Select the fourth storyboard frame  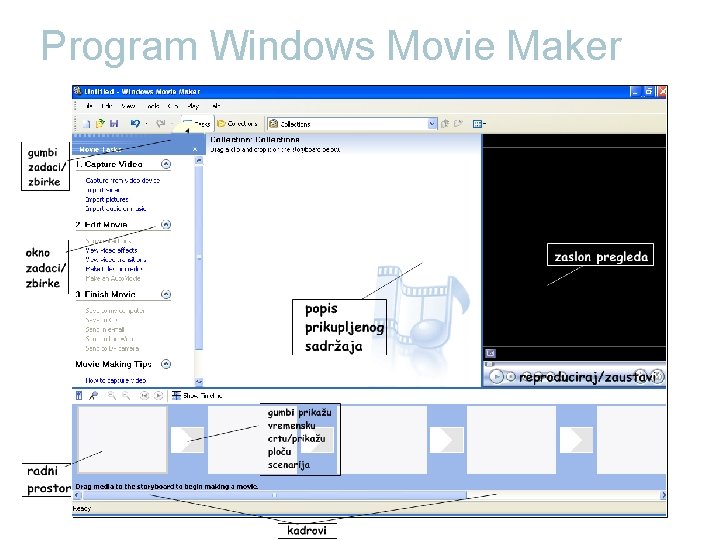[x=511, y=439]
